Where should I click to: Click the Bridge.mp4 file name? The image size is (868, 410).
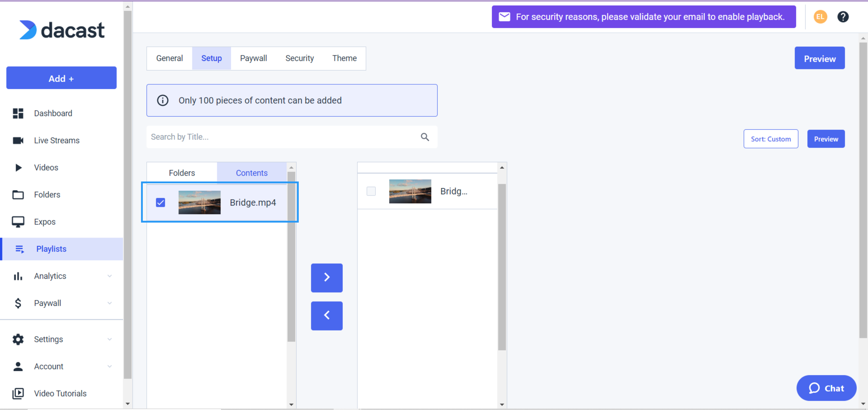(x=253, y=202)
